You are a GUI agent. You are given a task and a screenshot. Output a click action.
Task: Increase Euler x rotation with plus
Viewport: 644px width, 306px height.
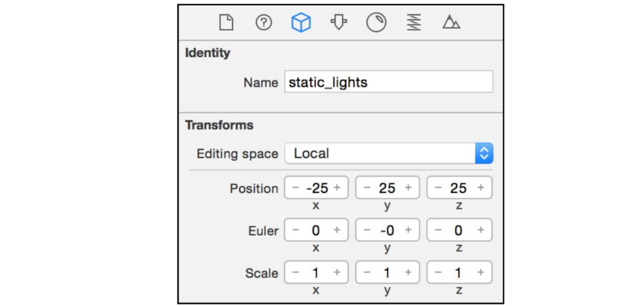tap(337, 230)
